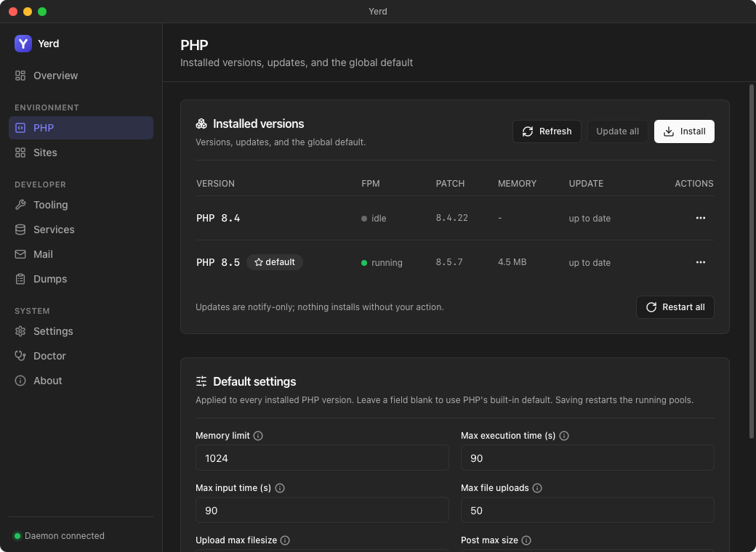Focus the Memory limit field

322,458
